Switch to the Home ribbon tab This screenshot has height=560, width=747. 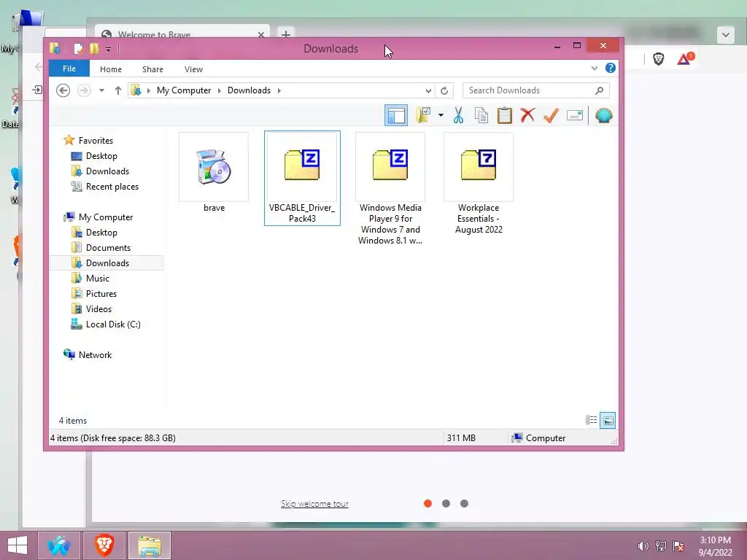[111, 69]
